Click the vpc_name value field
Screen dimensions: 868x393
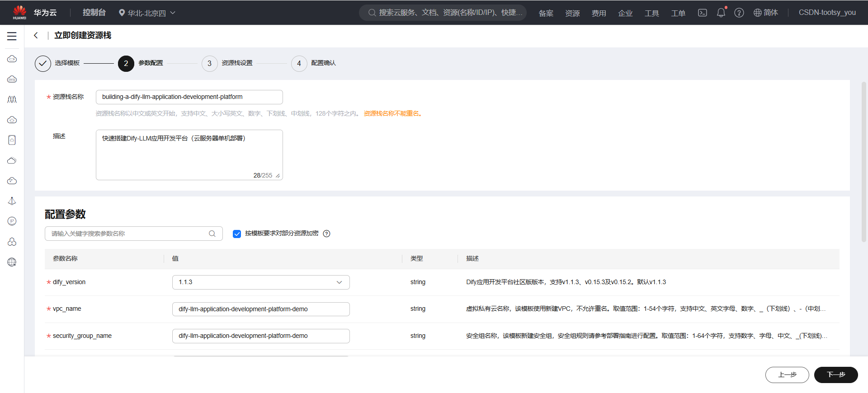[261, 309]
